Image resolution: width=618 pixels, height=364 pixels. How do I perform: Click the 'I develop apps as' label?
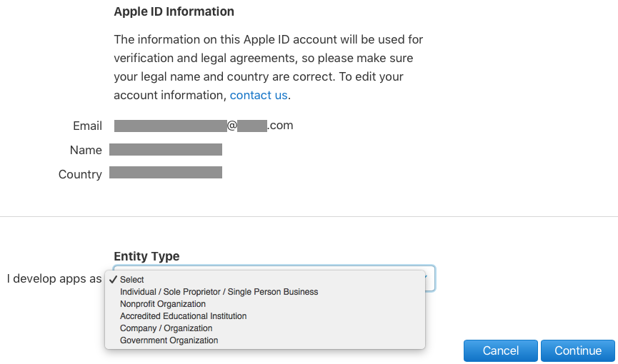(54, 279)
